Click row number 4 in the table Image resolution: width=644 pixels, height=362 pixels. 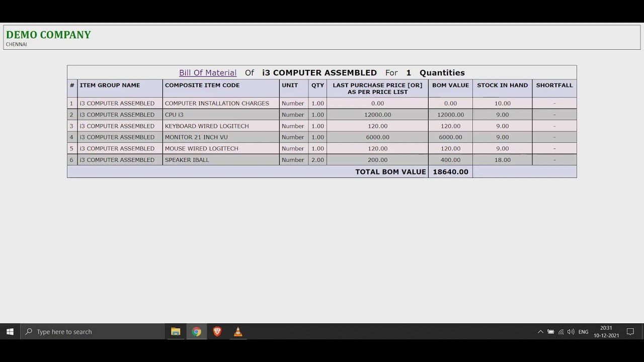(71, 137)
